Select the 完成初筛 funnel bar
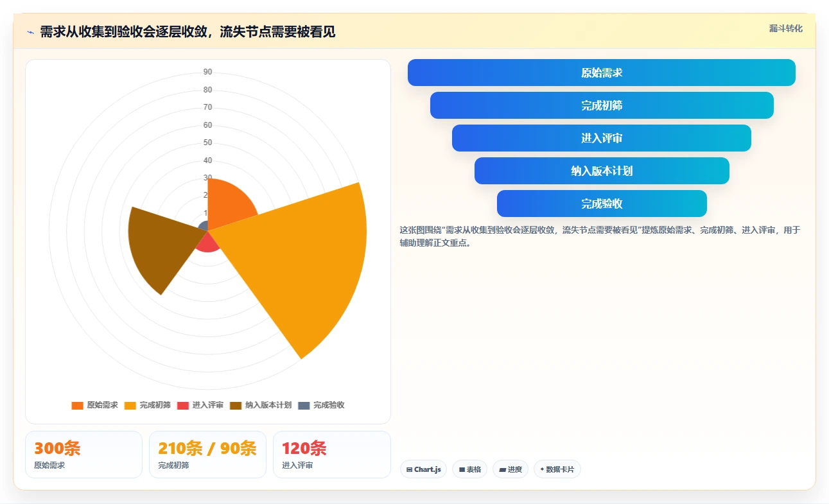Screen dimensions: 829x504 (602, 105)
